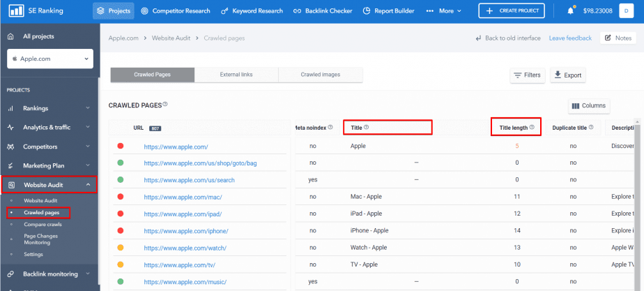Collapse the Website Audit section chevron
The width and height of the screenshot is (644, 291).
[88, 185]
